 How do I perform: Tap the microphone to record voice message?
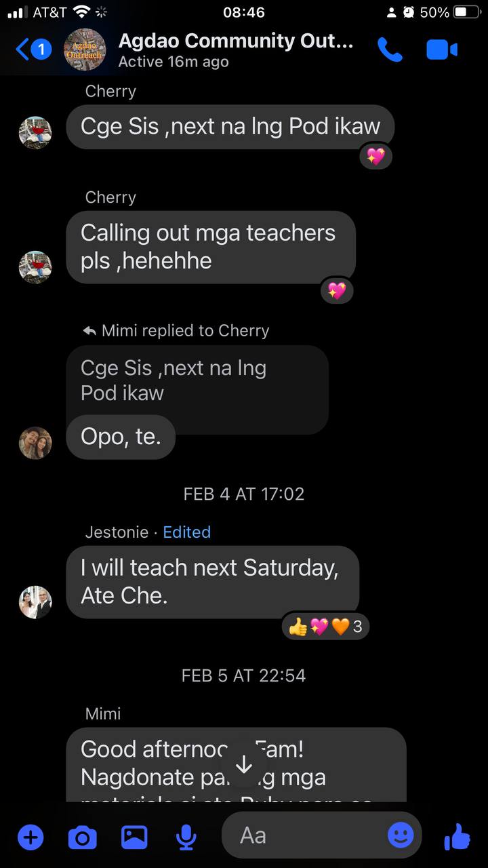(186, 838)
